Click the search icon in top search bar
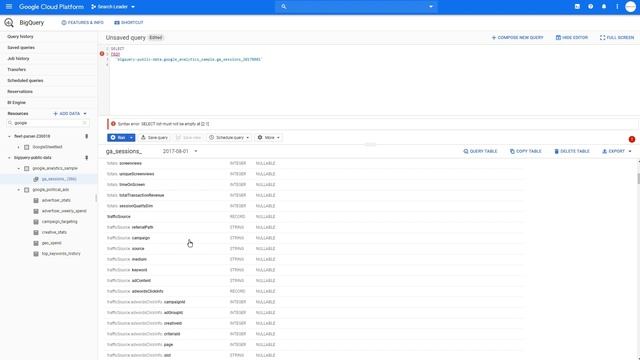The image size is (640, 360). point(284,7)
